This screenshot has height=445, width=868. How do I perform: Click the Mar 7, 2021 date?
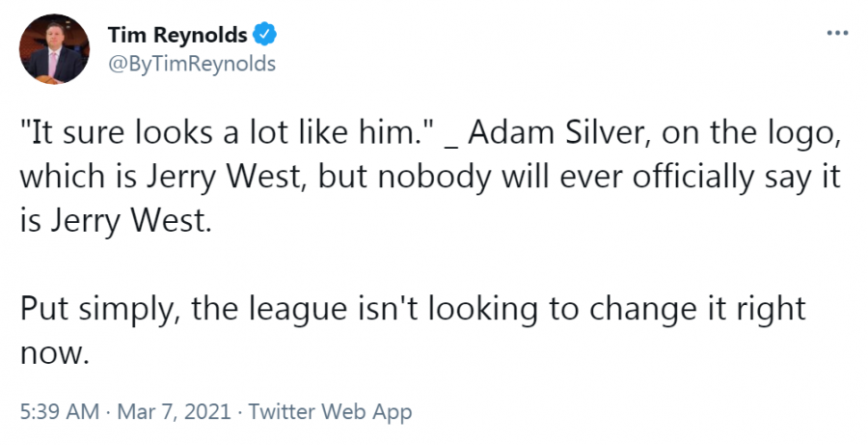174,412
